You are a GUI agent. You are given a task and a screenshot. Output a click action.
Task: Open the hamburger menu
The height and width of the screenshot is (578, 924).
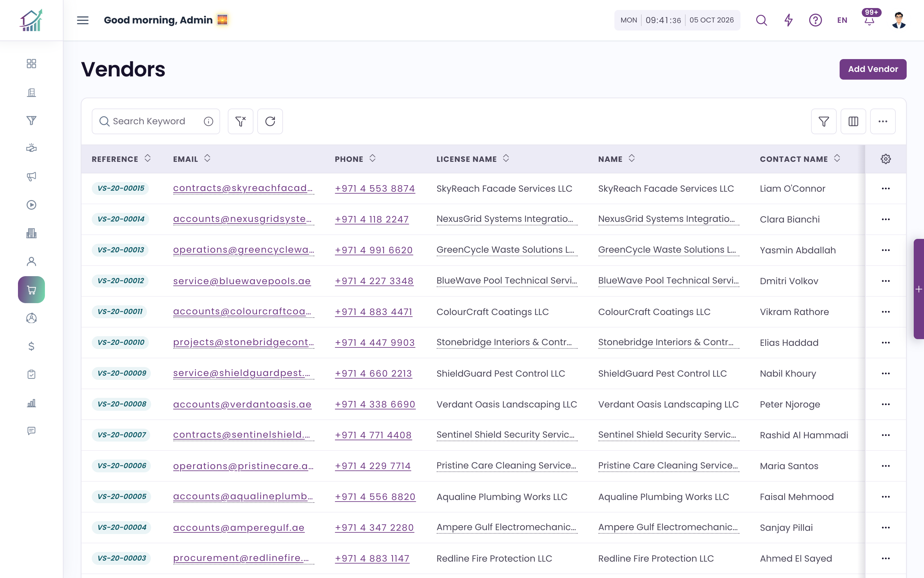(x=82, y=20)
